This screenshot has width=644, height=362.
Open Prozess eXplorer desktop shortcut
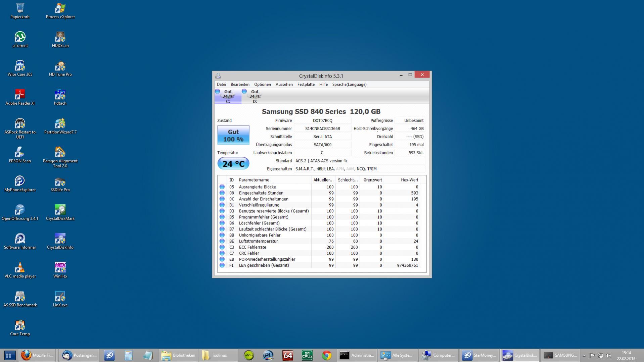(60, 11)
